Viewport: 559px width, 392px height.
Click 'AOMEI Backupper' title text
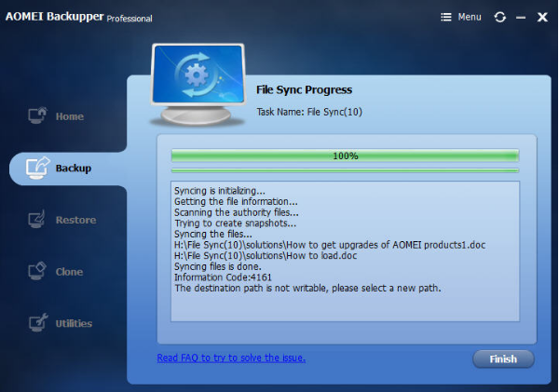[55, 17]
